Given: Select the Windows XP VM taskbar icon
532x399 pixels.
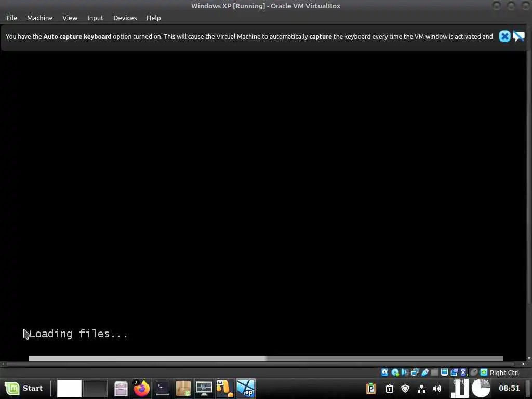Looking at the screenshot, I should pos(246,389).
